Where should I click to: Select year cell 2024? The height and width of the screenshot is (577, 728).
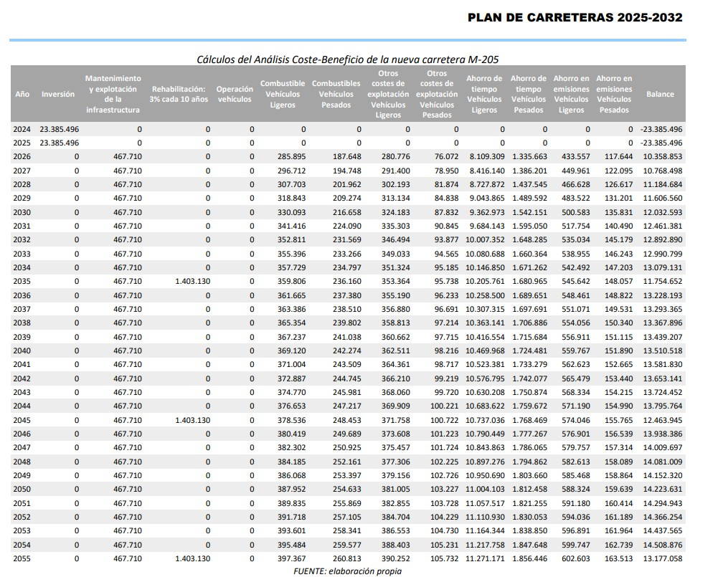pos(22,130)
